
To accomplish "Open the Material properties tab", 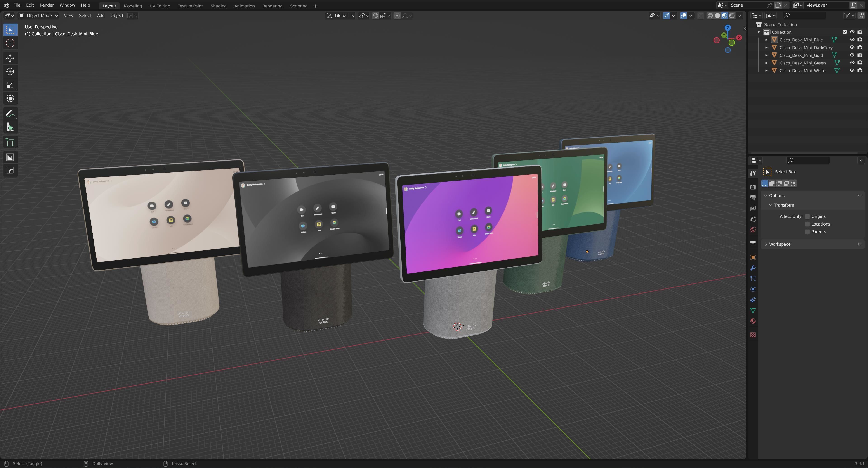I will [753, 321].
